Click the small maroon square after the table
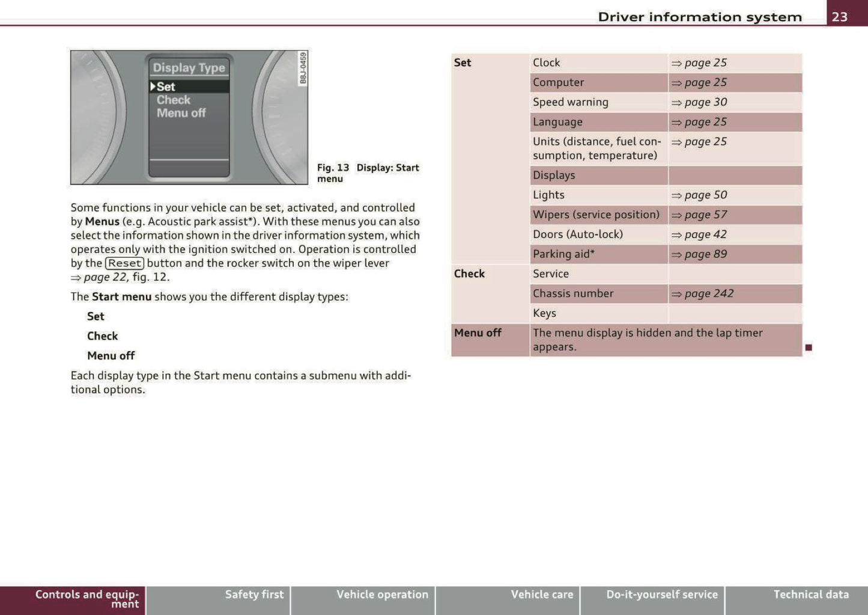 pos(810,347)
